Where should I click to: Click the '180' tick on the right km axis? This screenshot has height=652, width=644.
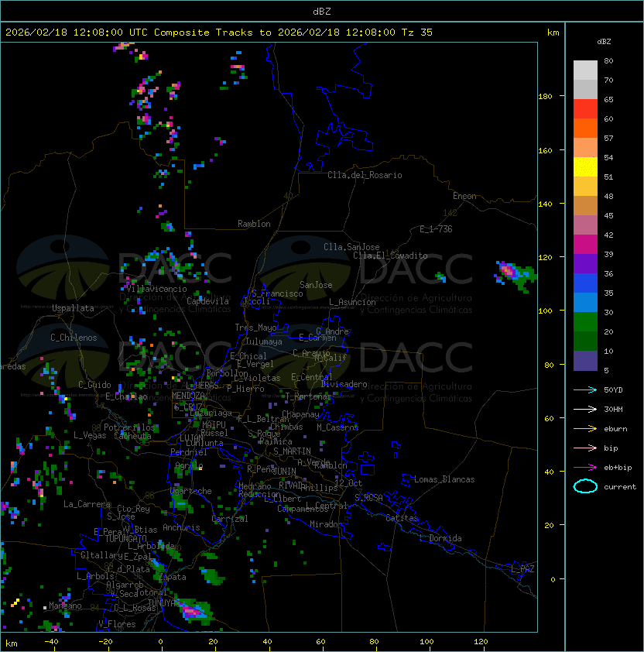(545, 97)
